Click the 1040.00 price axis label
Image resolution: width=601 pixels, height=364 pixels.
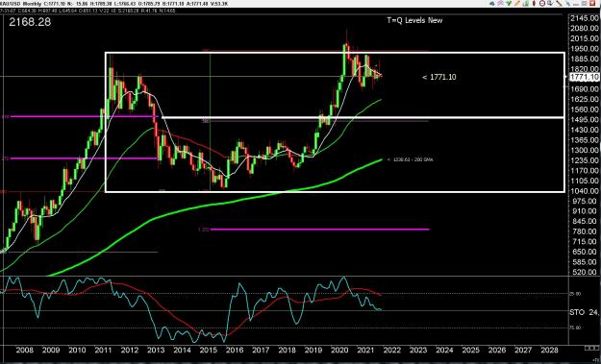pos(585,191)
